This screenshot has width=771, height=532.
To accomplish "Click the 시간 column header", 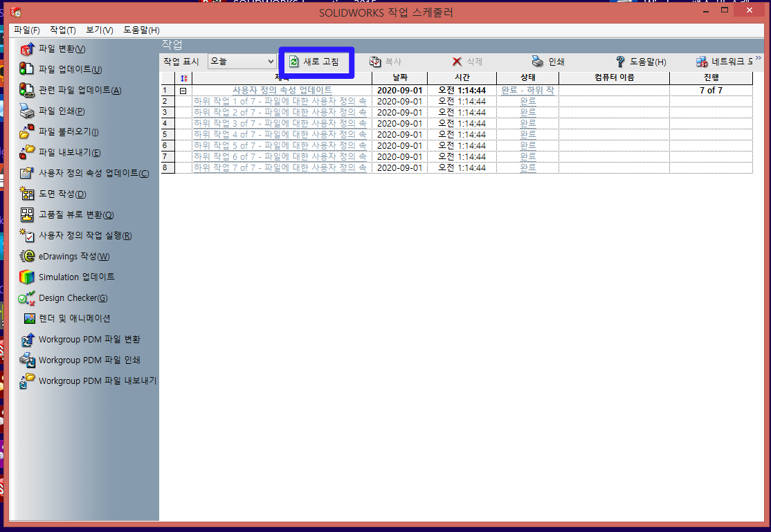I will click(462, 77).
